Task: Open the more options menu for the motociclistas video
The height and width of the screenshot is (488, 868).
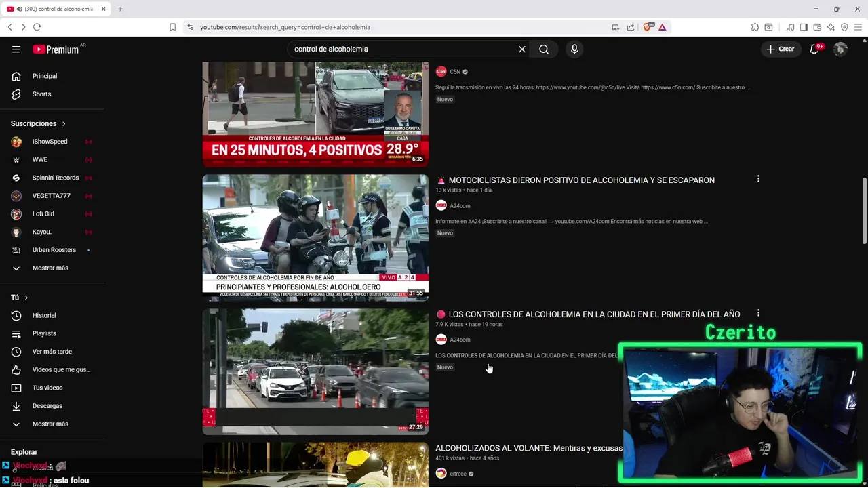Action: pos(758,179)
